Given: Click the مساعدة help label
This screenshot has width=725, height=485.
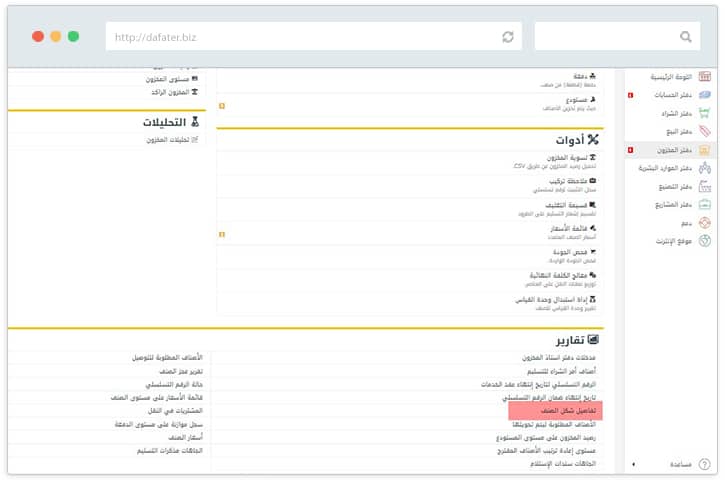Looking at the screenshot, I should coord(681,464).
